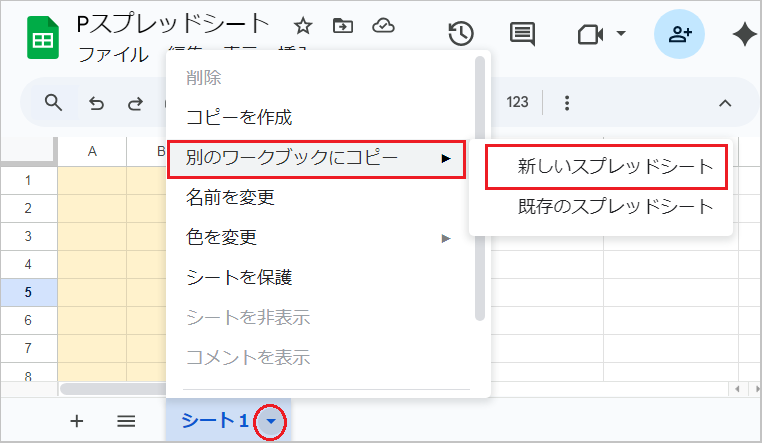The image size is (763, 443).
Task: Click the search magnifier in toolbar
Action: [x=54, y=102]
